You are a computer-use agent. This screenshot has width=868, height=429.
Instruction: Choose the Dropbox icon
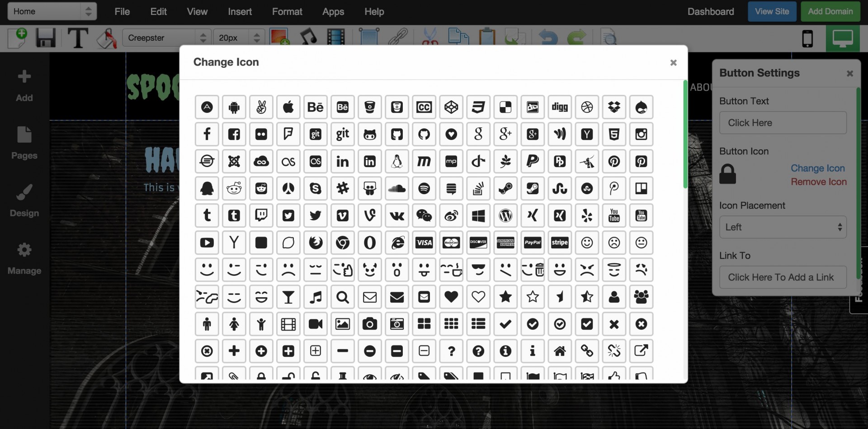614,107
